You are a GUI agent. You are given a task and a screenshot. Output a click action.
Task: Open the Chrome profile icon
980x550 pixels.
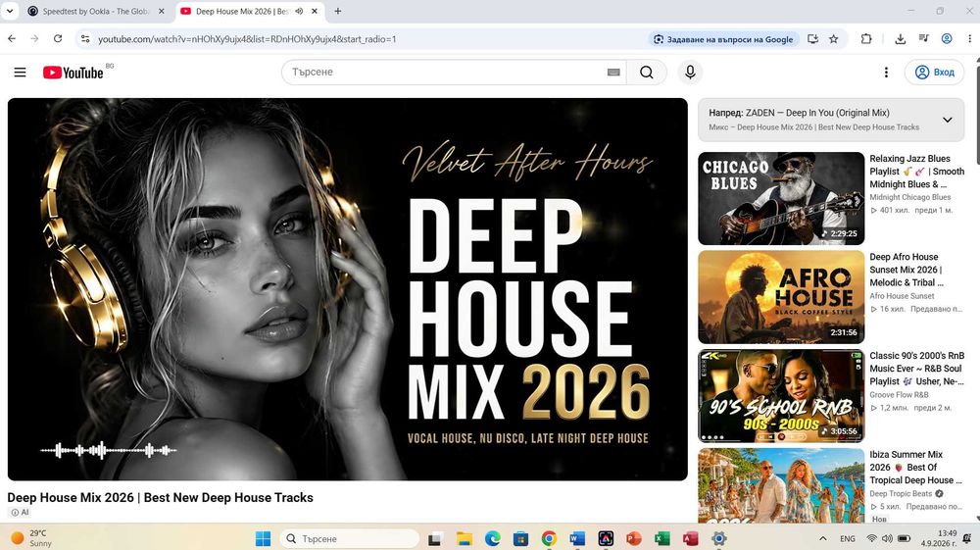point(947,39)
